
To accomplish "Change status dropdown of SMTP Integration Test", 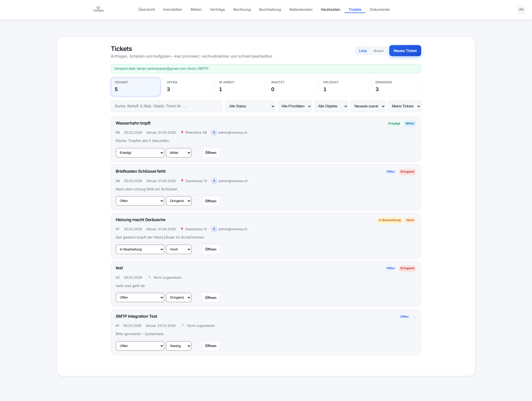I will pos(140,346).
